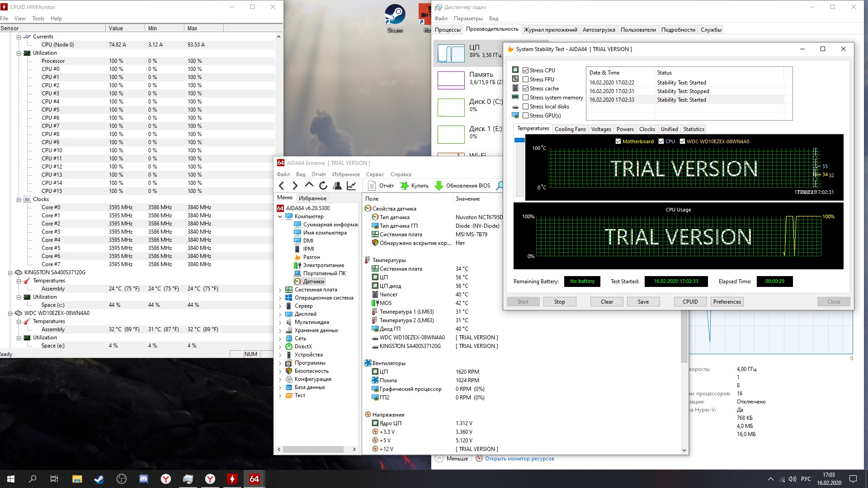868x488 pixels.
Task: Uncheck the Stress cache option
Action: pyautogui.click(x=526, y=89)
